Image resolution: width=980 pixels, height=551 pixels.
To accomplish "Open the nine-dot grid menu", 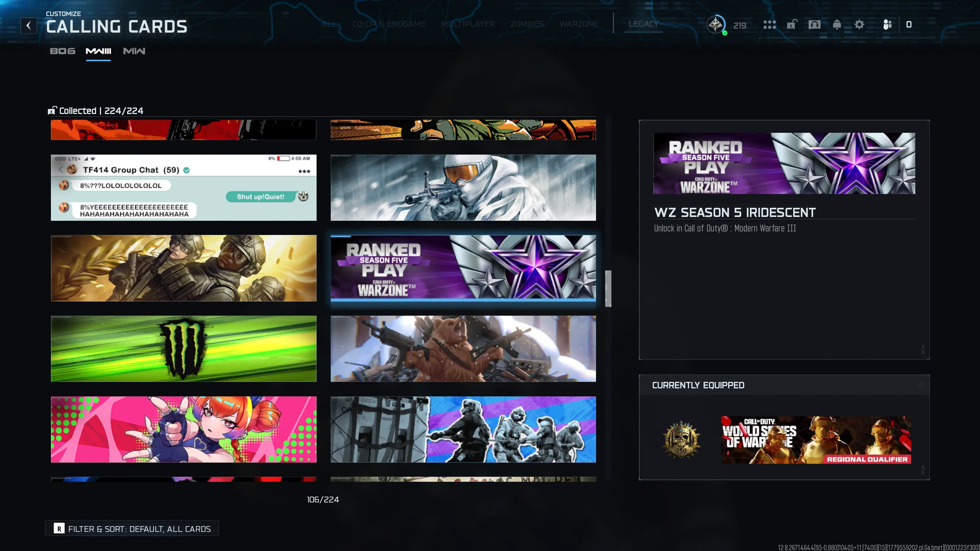I will click(769, 25).
